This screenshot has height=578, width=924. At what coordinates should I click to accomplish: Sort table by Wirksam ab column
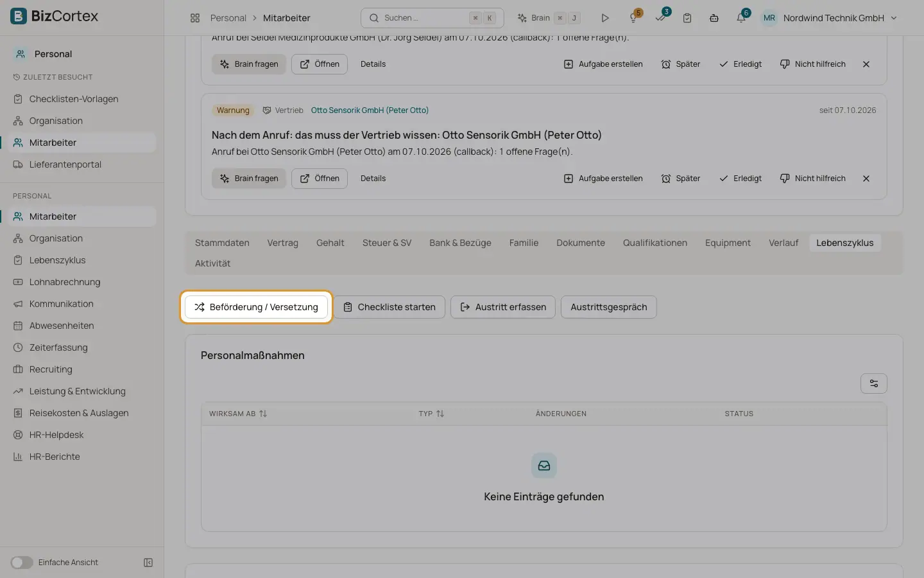[x=238, y=414]
